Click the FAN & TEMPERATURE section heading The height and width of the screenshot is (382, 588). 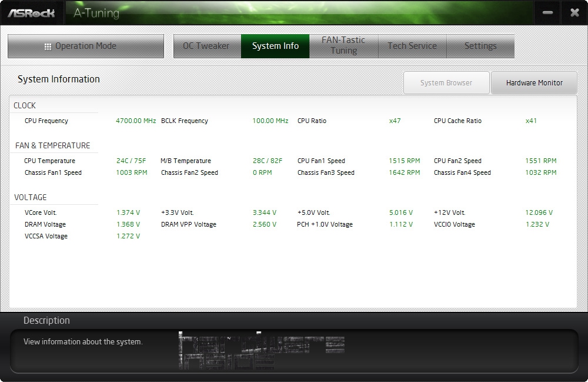(52, 145)
